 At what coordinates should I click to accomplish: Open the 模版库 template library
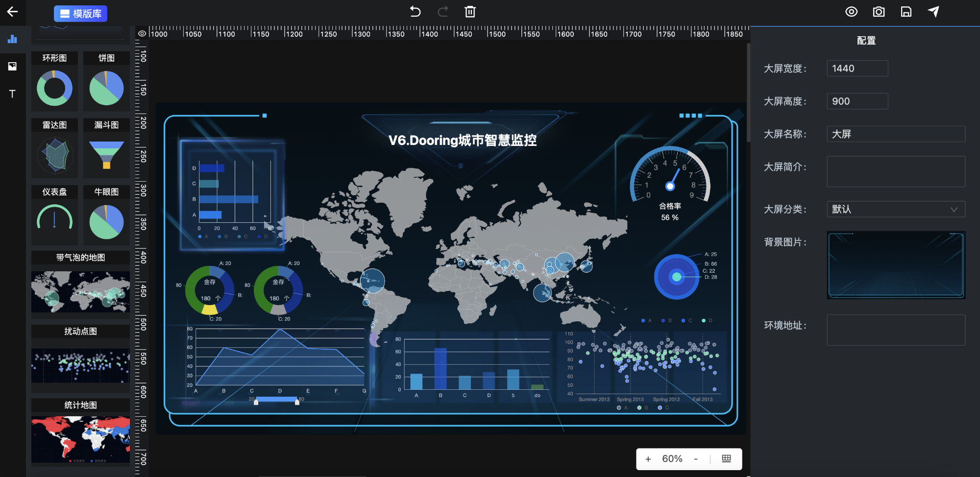[80, 14]
